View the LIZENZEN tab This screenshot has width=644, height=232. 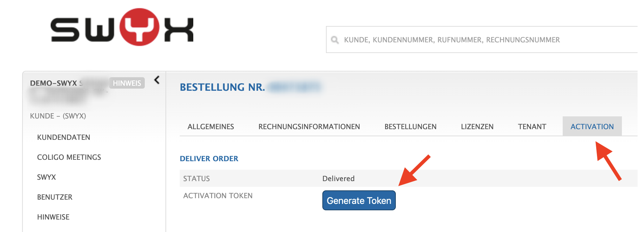[477, 127]
